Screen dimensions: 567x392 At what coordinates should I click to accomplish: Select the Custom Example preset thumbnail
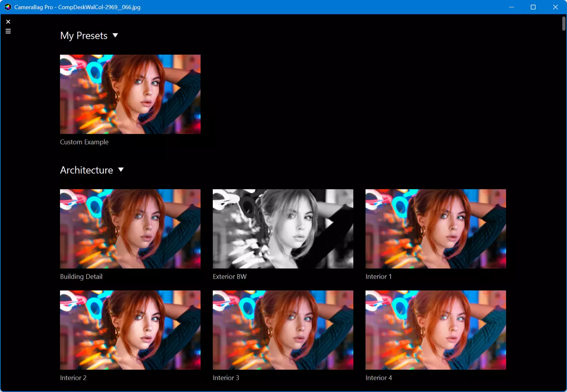click(x=130, y=94)
